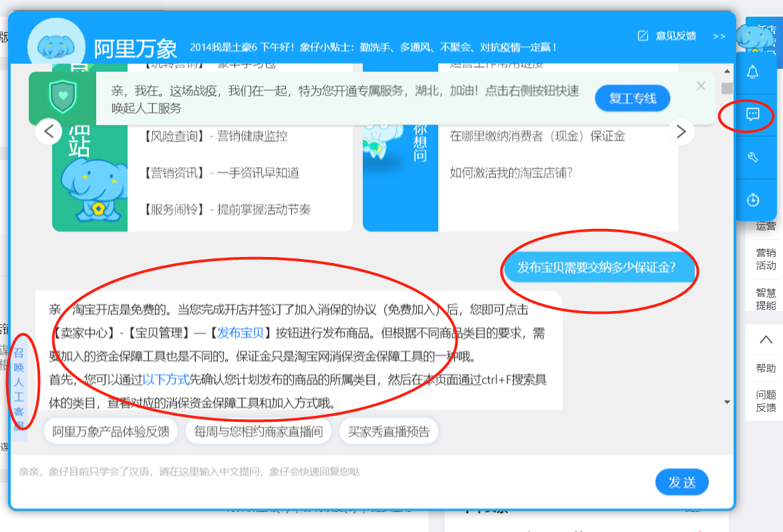Open the 发布宝贝 link in the reply
The image size is (783, 532).
point(240,333)
